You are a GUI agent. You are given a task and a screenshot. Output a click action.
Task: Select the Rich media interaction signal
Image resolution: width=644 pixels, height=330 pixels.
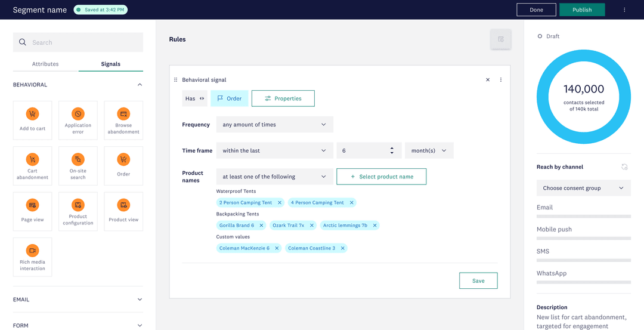32,257
